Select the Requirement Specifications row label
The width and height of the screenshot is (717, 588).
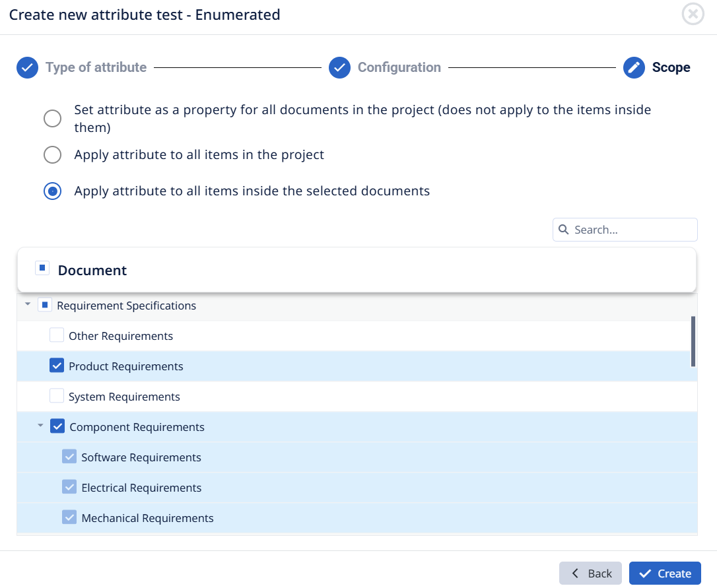[x=127, y=306]
